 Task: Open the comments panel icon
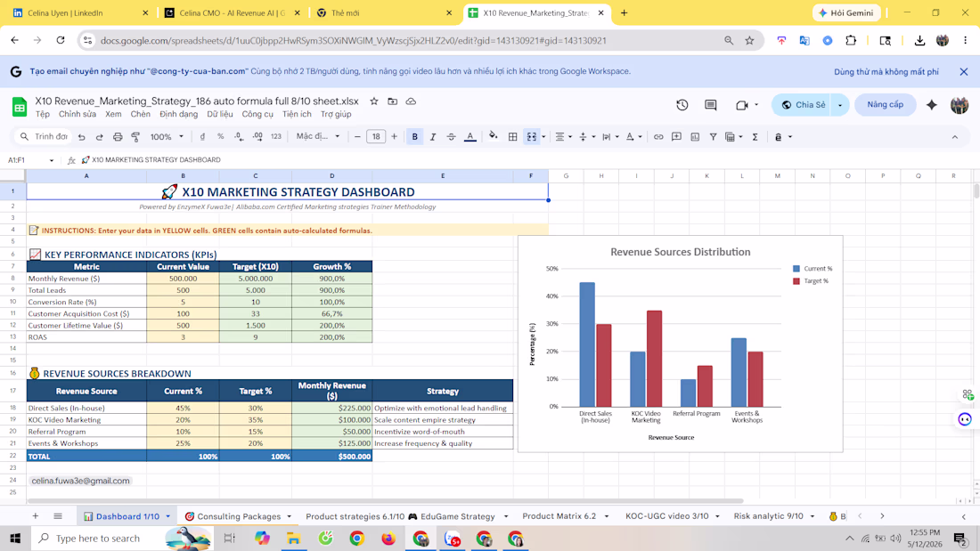coord(711,105)
